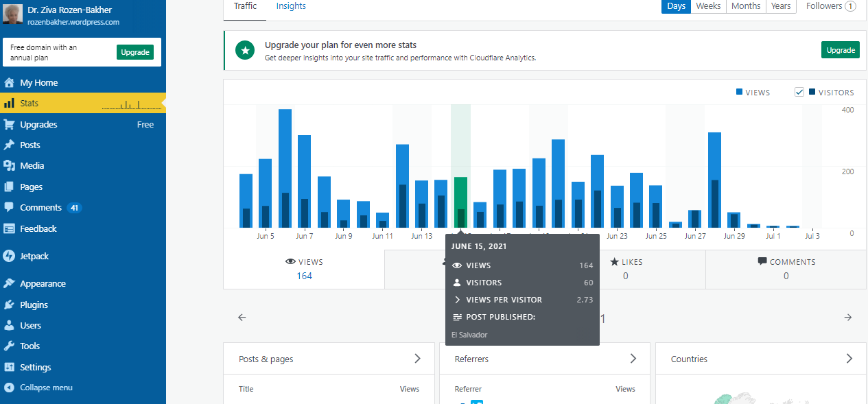The image size is (868, 404).
Task: Click the My Home house icon
Action: [9, 83]
